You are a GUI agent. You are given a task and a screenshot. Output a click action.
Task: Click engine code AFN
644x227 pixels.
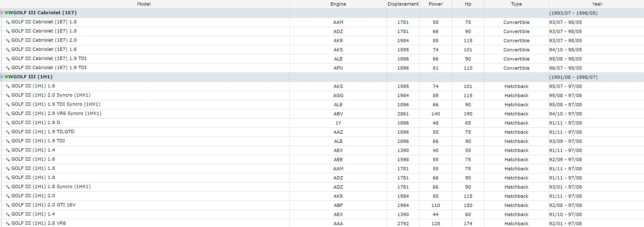(338, 68)
